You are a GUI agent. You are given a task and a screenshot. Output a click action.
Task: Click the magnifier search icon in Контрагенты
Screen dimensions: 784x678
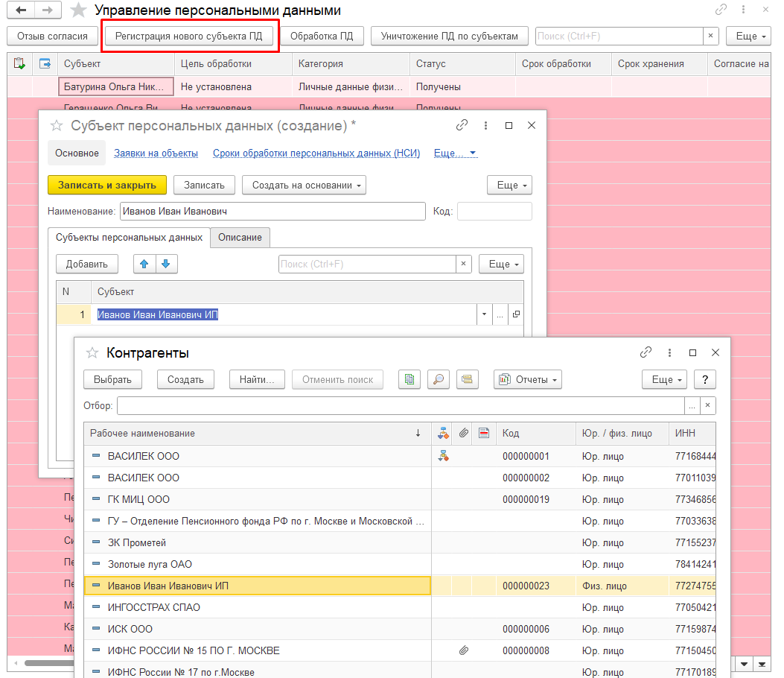coord(439,379)
